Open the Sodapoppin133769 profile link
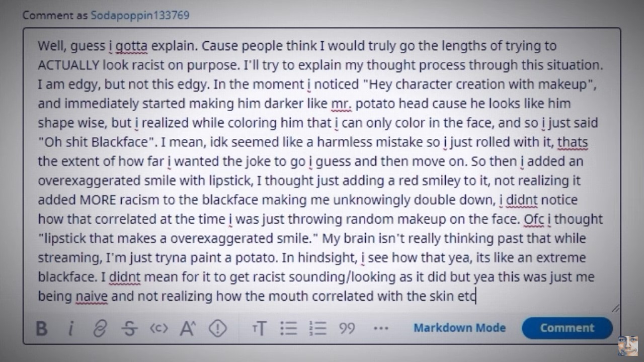This screenshot has height=362, width=644. click(x=140, y=15)
